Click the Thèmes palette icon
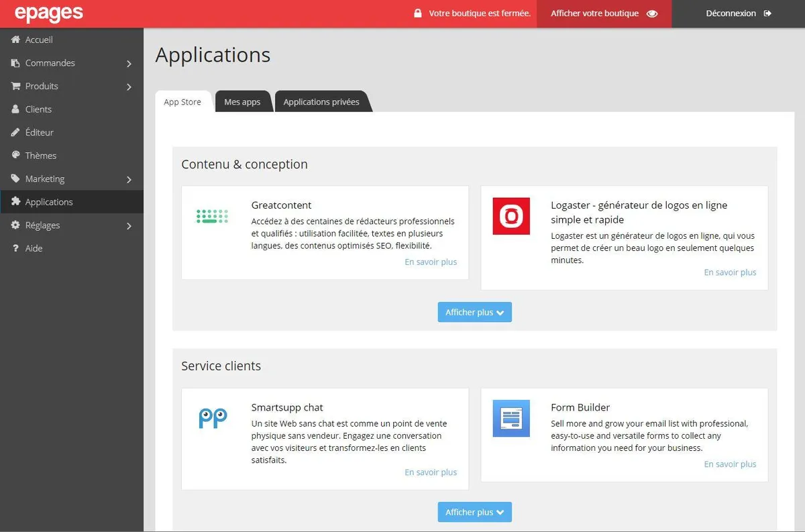 tap(15, 156)
